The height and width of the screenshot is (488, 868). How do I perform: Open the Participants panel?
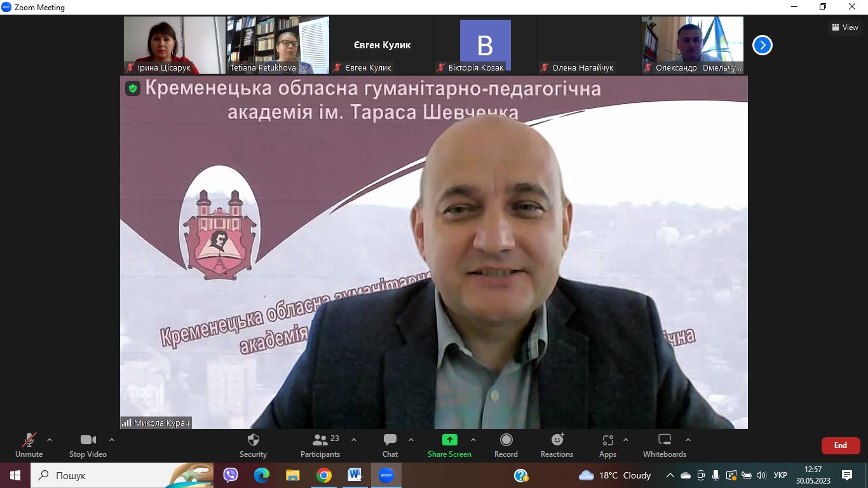tap(320, 440)
